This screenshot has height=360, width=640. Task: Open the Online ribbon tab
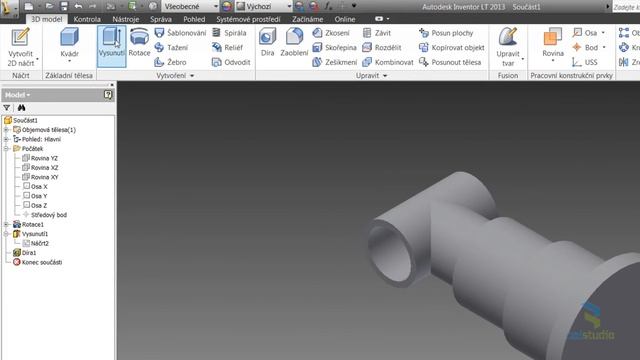coord(345,19)
